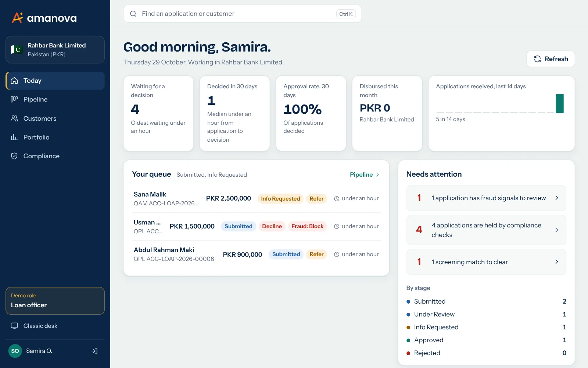Viewport: 588px width, 368px height.
Task: Open the Rahbar Bank Limited organization selector
Action: pos(55,50)
